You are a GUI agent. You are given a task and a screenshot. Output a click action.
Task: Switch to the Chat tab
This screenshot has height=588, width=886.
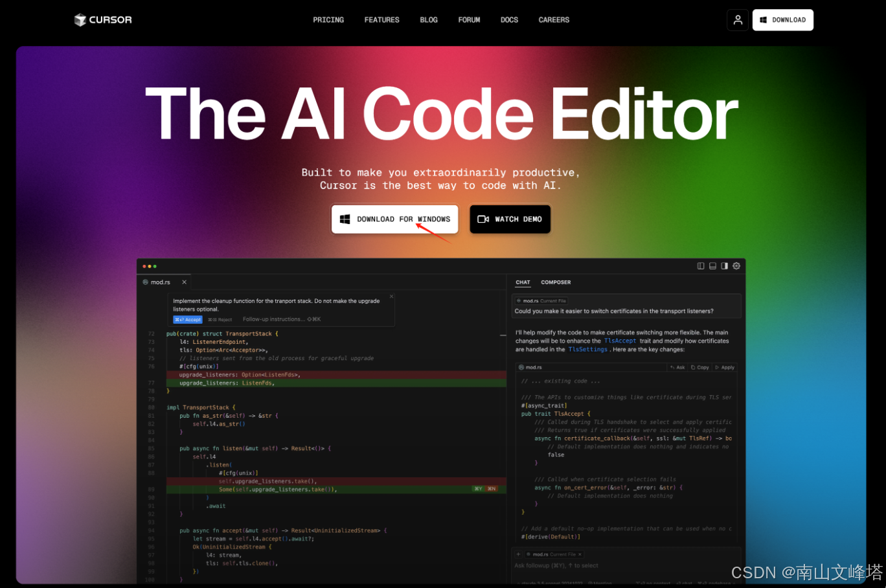point(523,282)
